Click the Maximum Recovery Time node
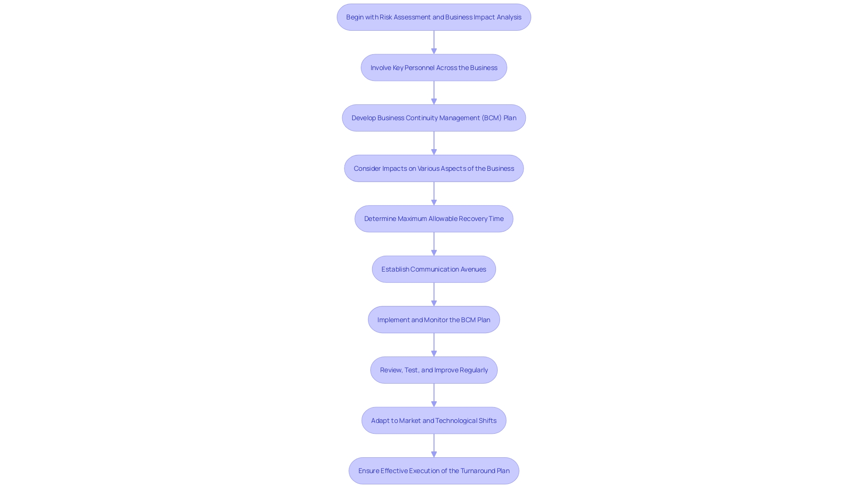 pyautogui.click(x=434, y=218)
